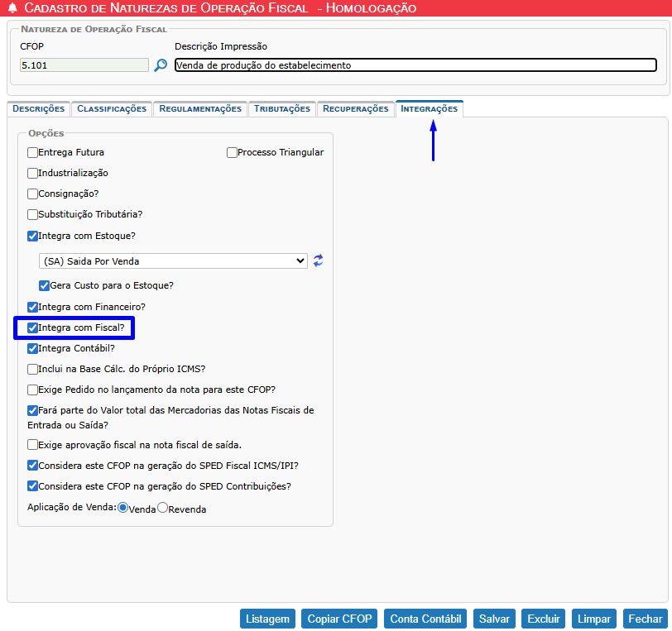This screenshot has height=631, width=672.
Task: Select the Revenda radio button
Action: point(163,508)
